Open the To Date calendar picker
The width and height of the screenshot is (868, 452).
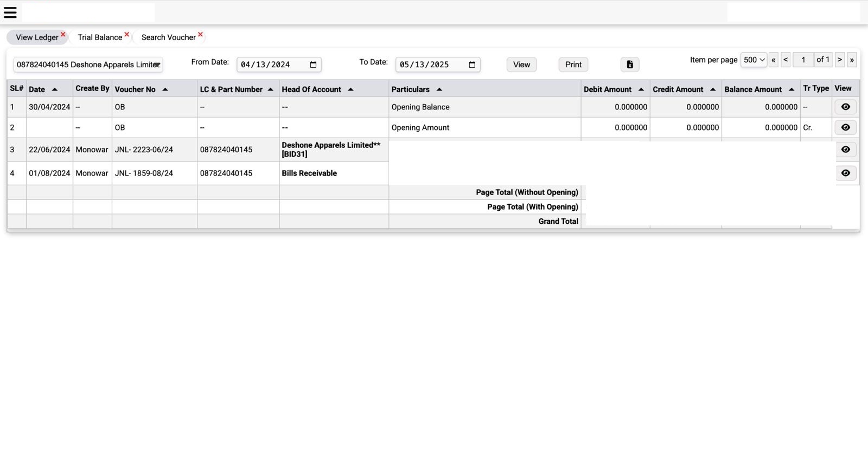(x=472, y=64)
